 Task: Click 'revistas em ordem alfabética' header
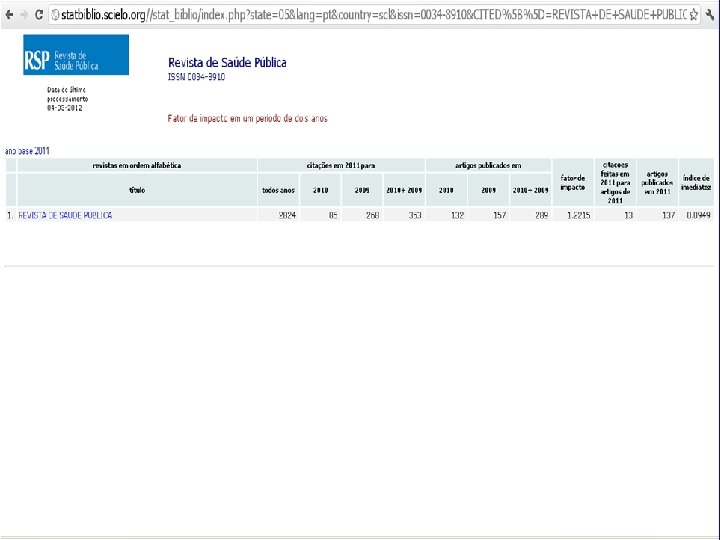[137, 165]
